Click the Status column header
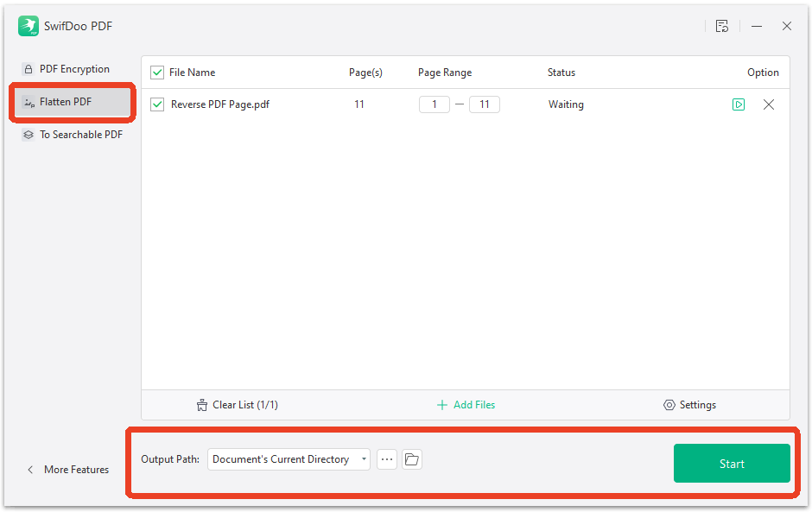This screenshot has width=812, height=512. pos(561,73)
